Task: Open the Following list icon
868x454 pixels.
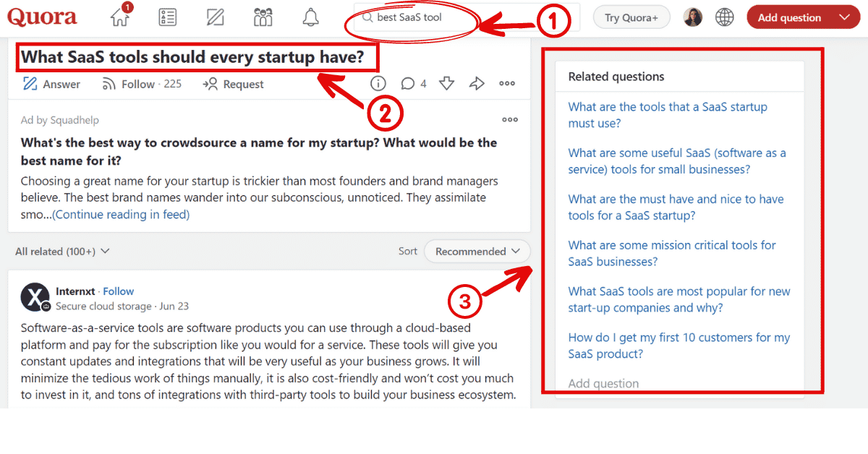Action: 168,17
